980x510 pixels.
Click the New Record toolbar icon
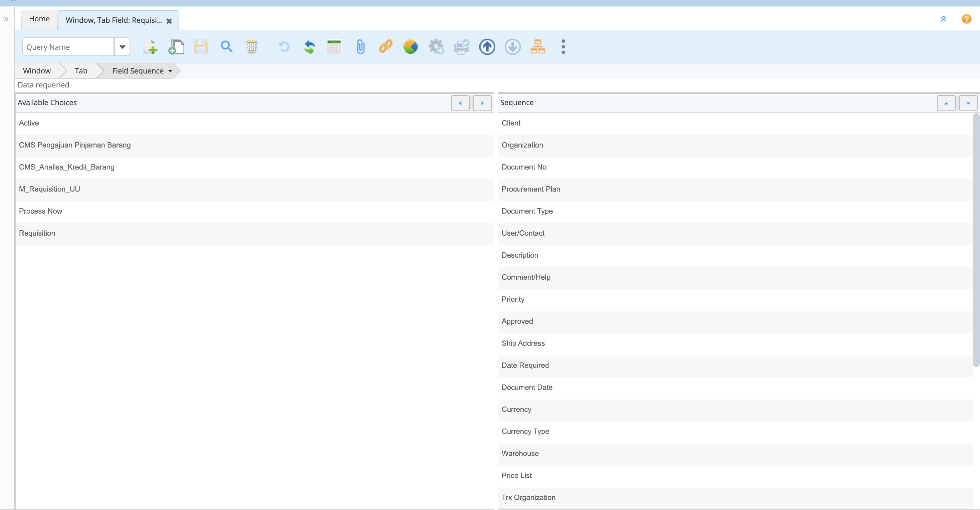(150, 47)
